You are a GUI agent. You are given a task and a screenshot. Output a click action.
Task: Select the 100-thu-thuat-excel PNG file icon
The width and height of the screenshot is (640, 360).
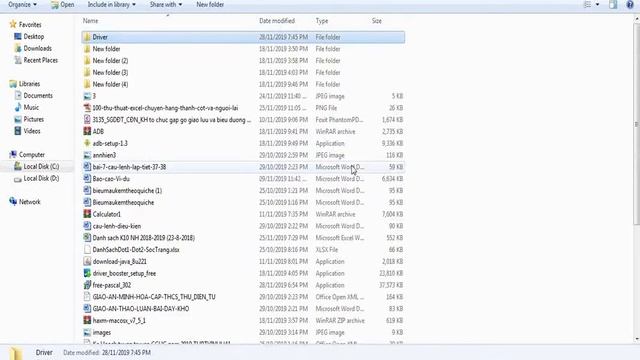click(x=87, y=108)
